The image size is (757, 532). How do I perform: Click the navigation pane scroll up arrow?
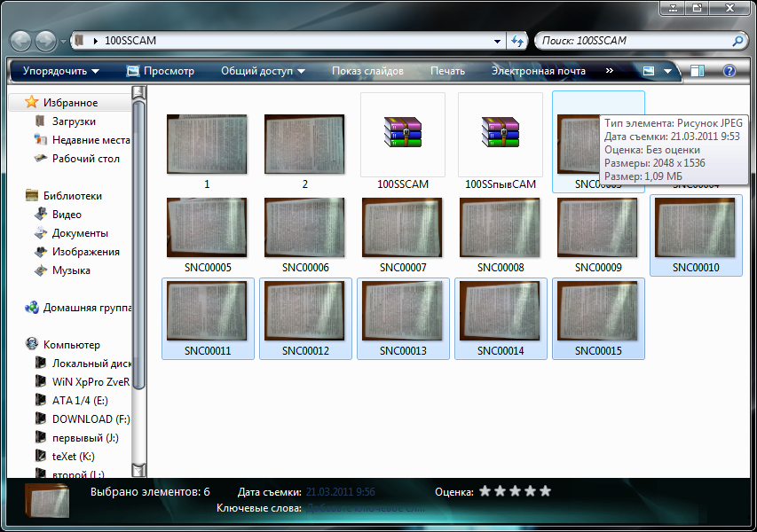point(138,91)
